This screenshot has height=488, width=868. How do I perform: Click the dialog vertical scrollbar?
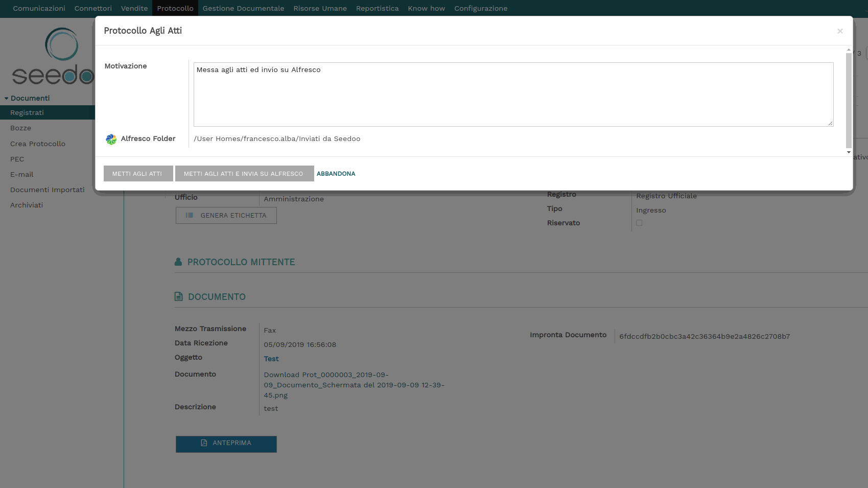[x=849, y=100]
